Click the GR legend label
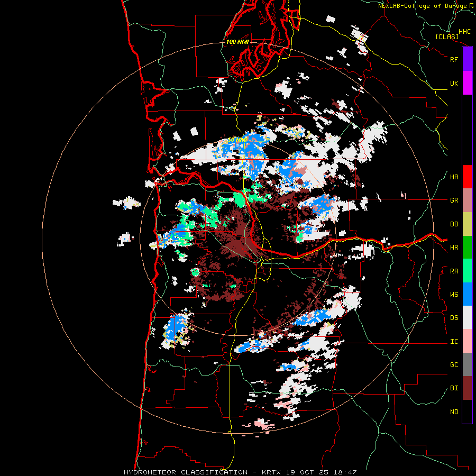Screen dimensions: 476x476 coord(454,200)
